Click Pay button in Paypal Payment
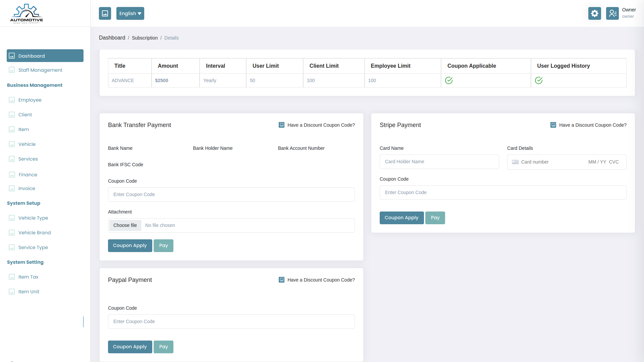 tap(163, 347)
